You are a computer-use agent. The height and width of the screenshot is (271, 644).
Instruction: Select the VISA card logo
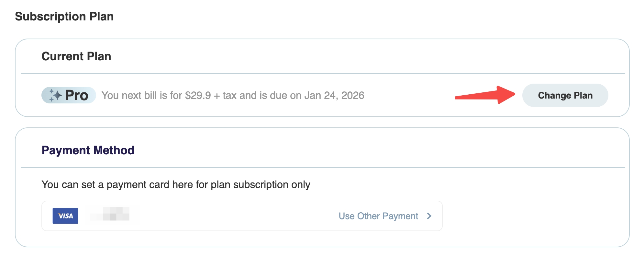click(x=65, y=216)
